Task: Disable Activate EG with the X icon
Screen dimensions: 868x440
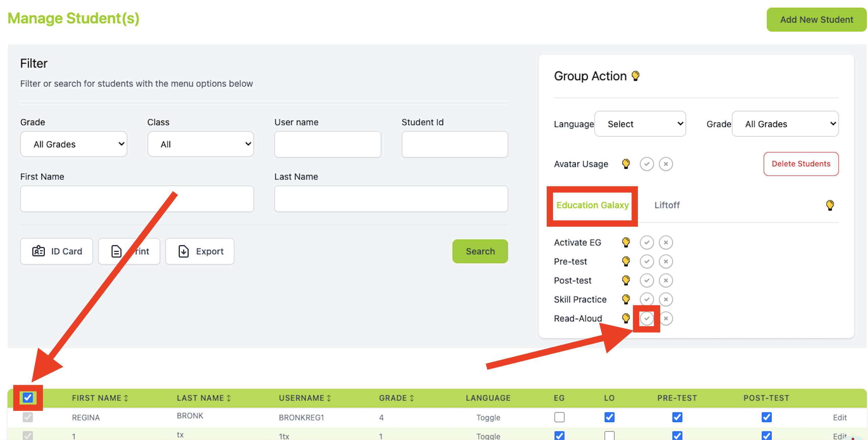Action: pos(665,242)
